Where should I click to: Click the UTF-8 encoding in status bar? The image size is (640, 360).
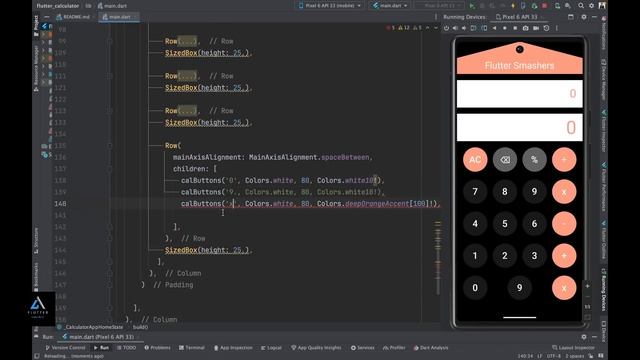coord(553,356)
